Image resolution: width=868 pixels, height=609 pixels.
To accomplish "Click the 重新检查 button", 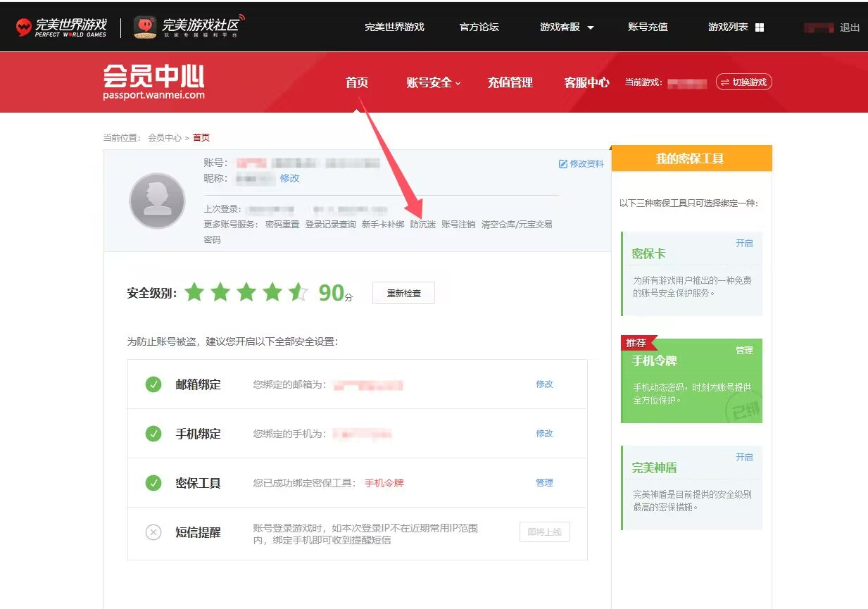I will coord(403,293).
